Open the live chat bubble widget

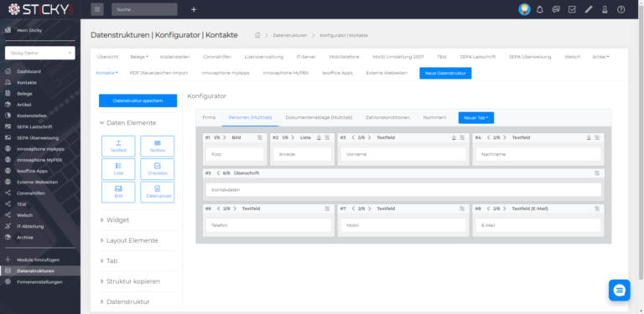click(620, 291)
